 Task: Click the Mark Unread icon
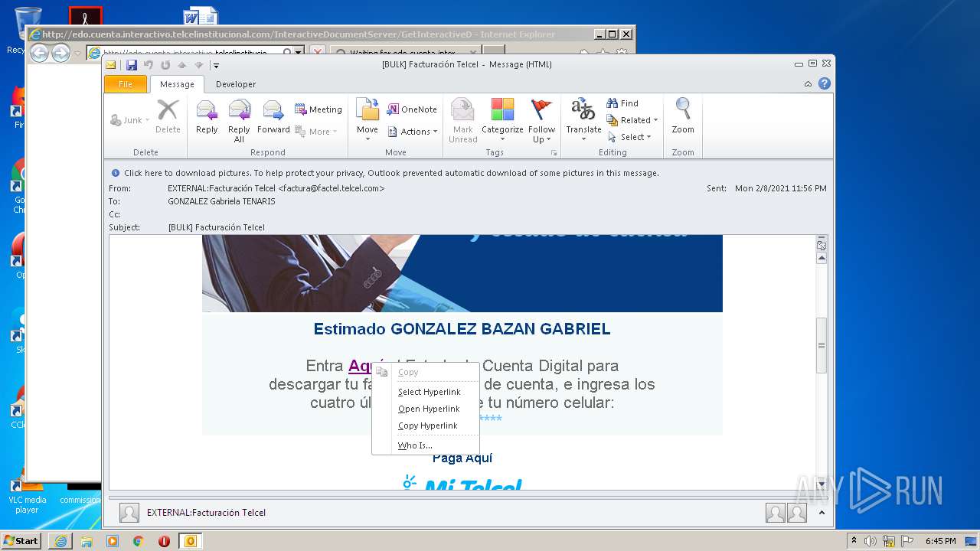[x=462, y=120]
